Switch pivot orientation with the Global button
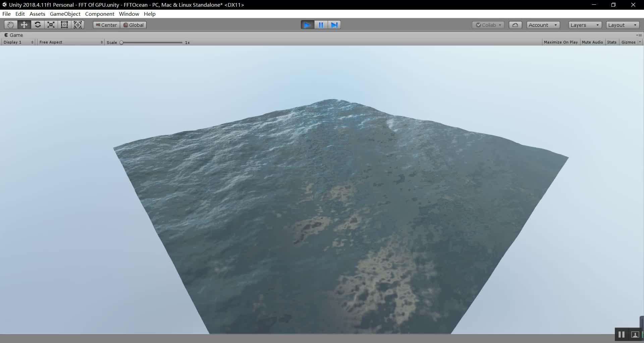644x343 pixels. coord(133,25)
